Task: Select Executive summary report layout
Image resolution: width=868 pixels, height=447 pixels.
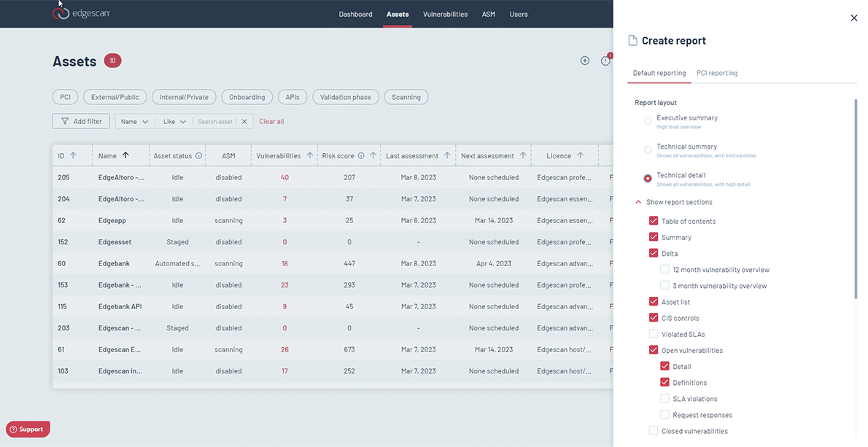Action: tap(647, 121)
